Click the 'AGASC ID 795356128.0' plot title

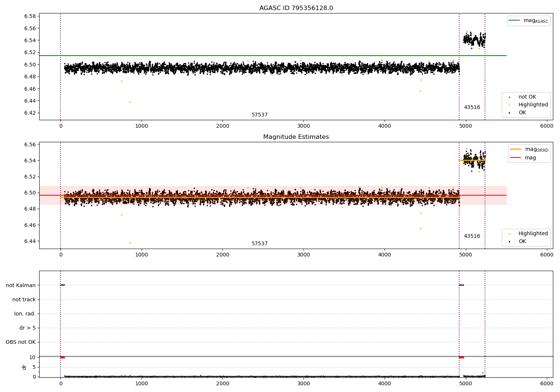pyautogui.click(x=296, y=8)
